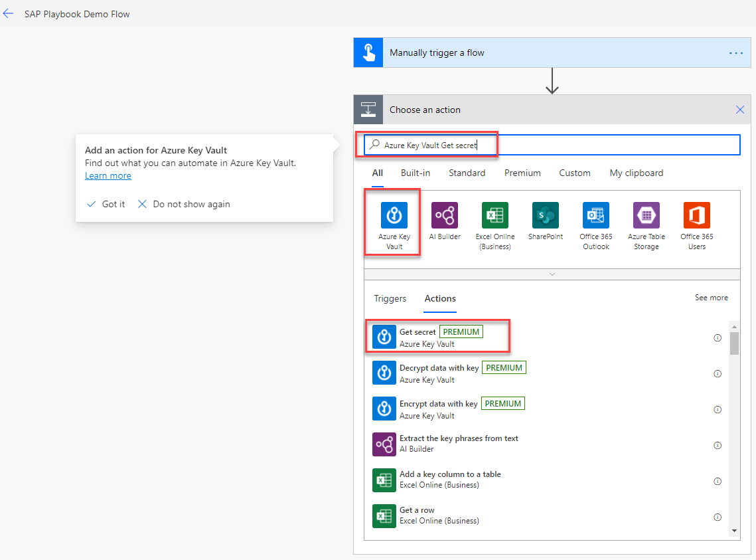Switch to the Standard tab
756x560 pixels.
point(467,173)
